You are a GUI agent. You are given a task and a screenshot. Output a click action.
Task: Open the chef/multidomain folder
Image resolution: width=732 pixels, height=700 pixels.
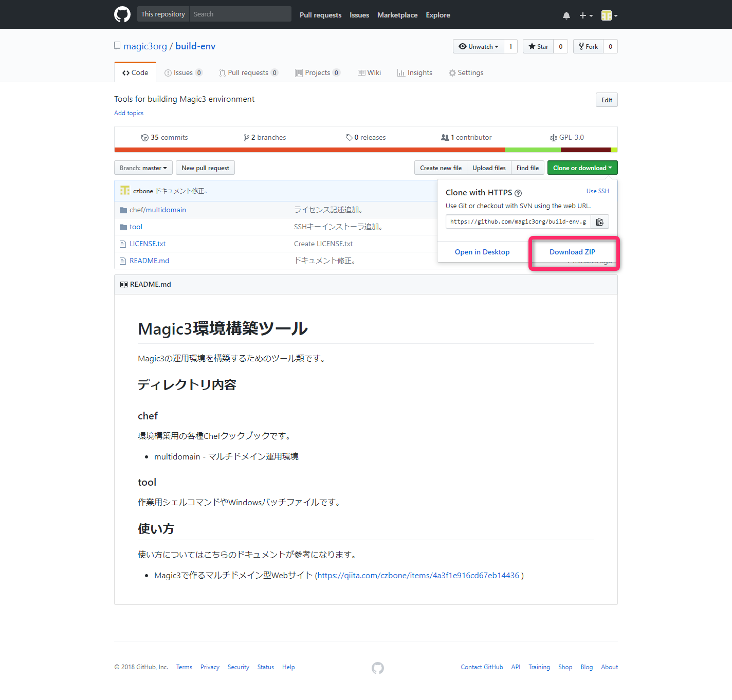pyautogui.click(x=158, y=210)
